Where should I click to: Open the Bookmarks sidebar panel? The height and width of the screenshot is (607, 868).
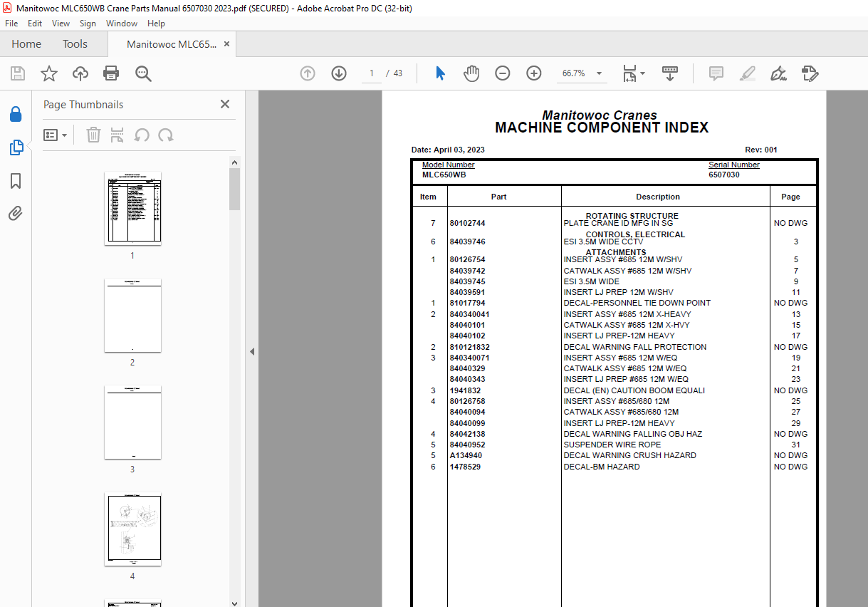pyautogui.click(x=16, y=181)
